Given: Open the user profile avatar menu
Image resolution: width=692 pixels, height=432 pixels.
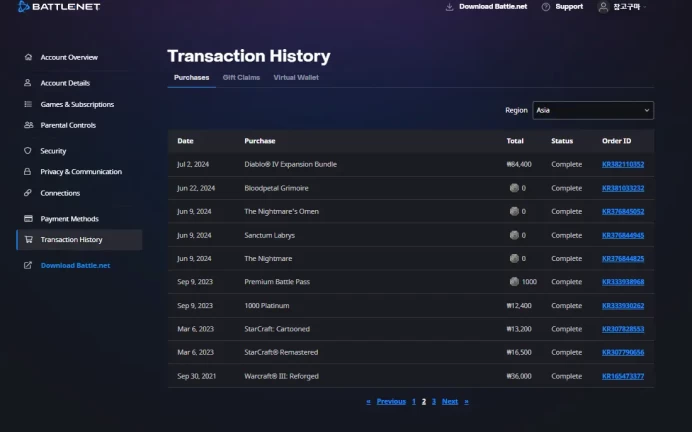Looking at the screenshot, I should 603,7.
